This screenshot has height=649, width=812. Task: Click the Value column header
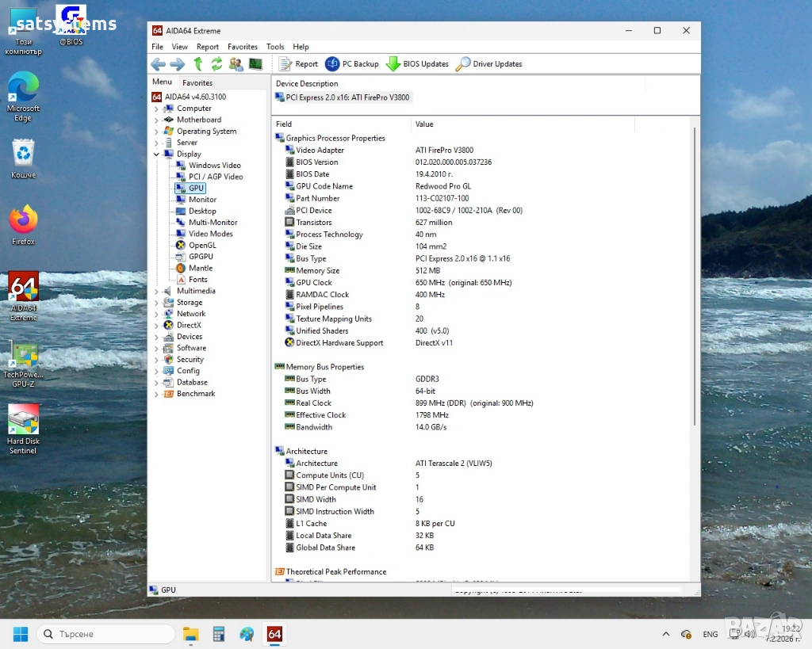tap(425, 124)
